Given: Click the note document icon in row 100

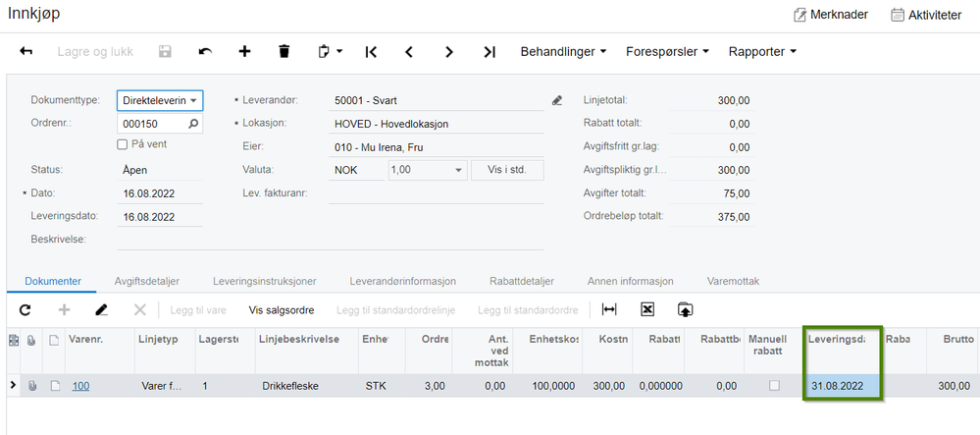Looking at the screenshot, I should 55,386.
